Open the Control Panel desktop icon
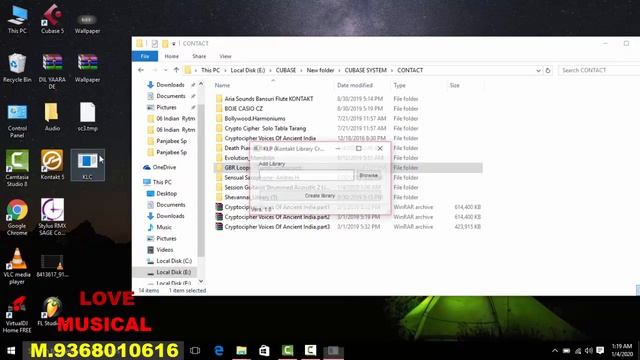Screen dimensions: 640x360 [x=17, y=120]
